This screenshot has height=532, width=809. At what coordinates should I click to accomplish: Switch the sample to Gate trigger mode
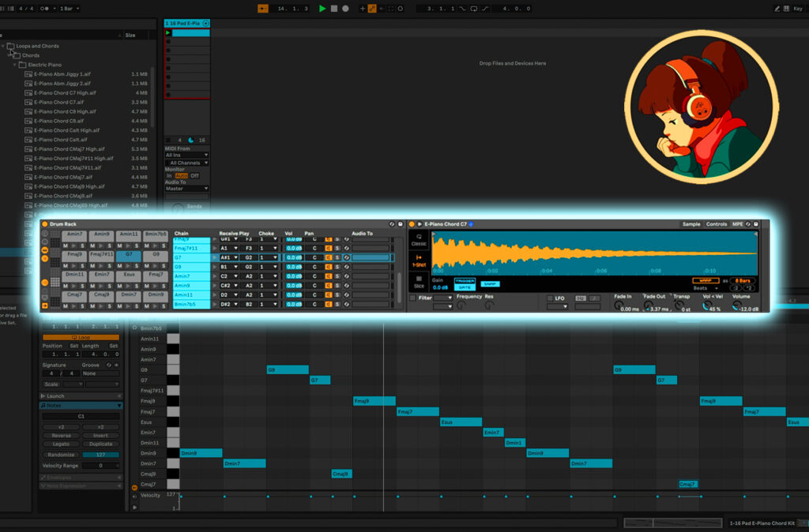coord(465,286)
